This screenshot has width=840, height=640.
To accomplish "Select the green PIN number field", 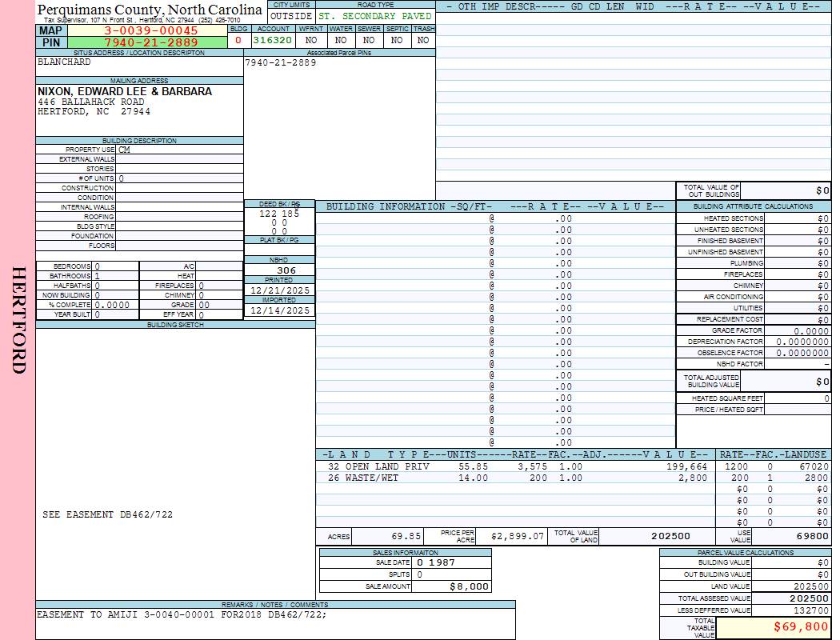I will pyautogui.click(x=150, y=42).
